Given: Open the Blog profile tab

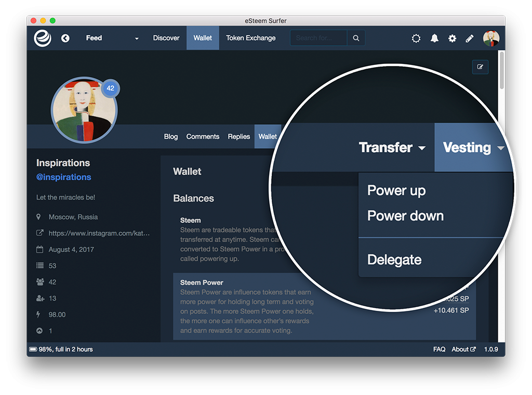Looking at the screenshot, I should pos(170,136).
